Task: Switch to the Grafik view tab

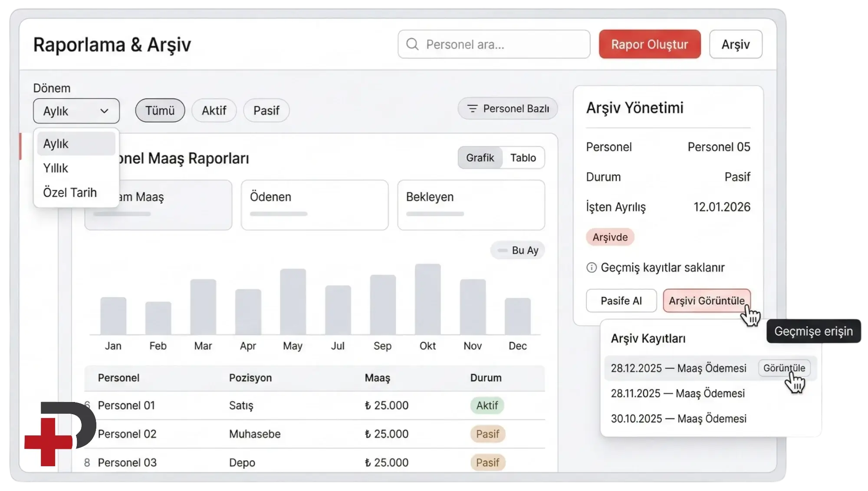Action: point(480,158)
